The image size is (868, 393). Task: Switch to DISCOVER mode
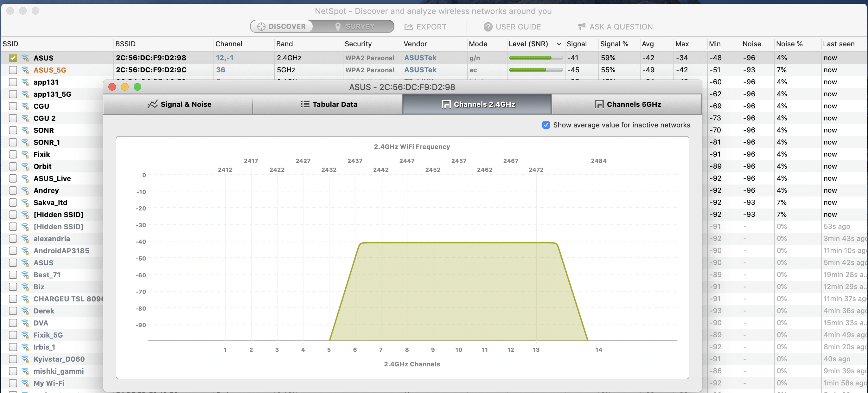coord(282,26)
